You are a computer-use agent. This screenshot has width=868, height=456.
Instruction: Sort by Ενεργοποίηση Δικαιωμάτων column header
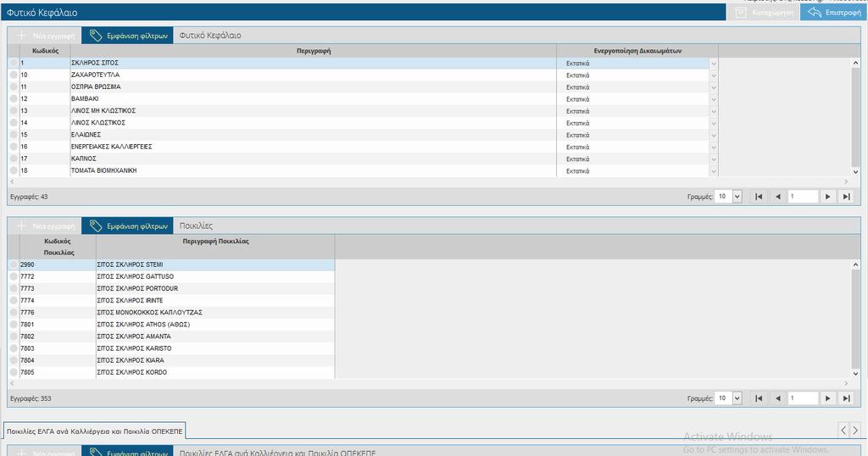(x=637, y=51)
